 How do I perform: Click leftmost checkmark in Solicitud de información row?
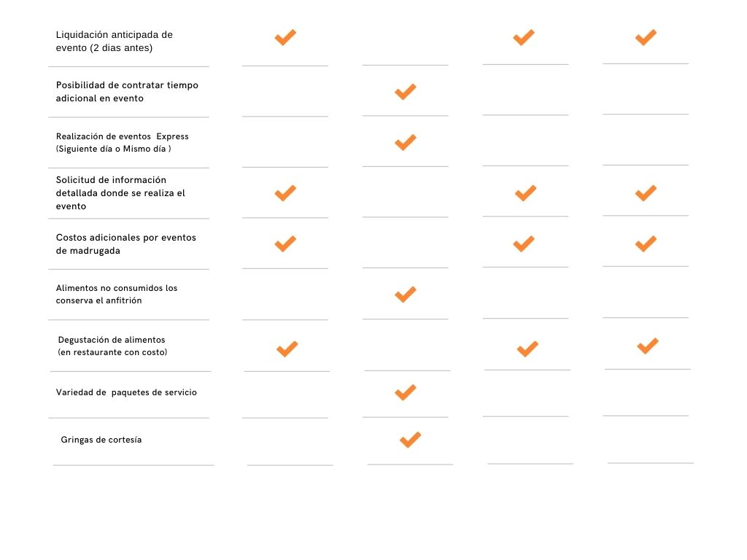pos(285,193)
